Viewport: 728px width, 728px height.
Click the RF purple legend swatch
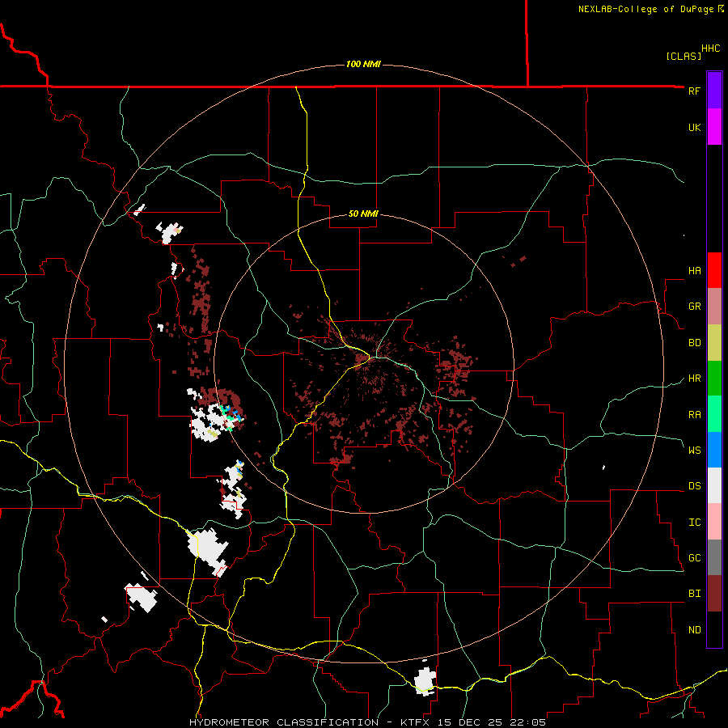(x=714, y=90)
